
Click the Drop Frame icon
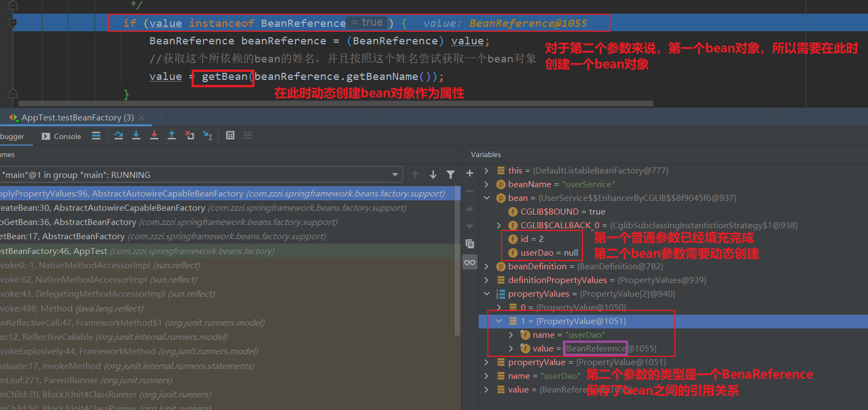click(190, 136)
